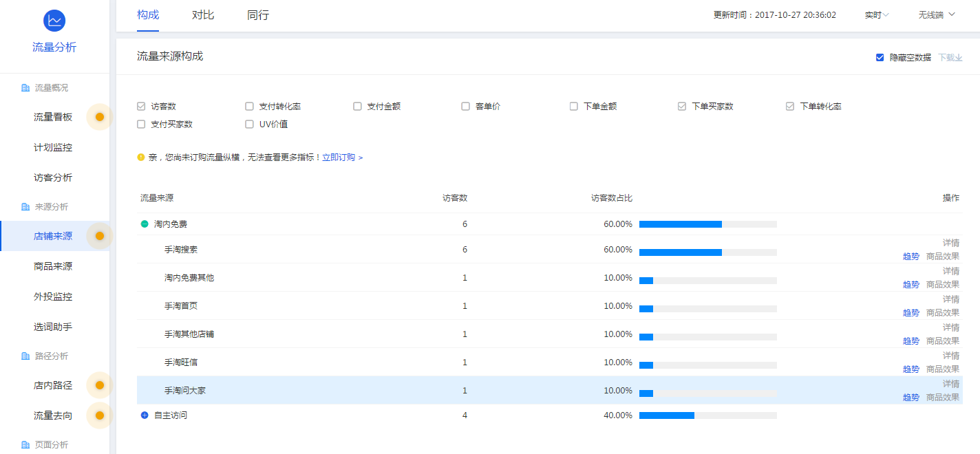Screen dimensions: 980x454
Task: Open 趋势 link for 手淘搜索 row
Action: (x=910, y=256)
